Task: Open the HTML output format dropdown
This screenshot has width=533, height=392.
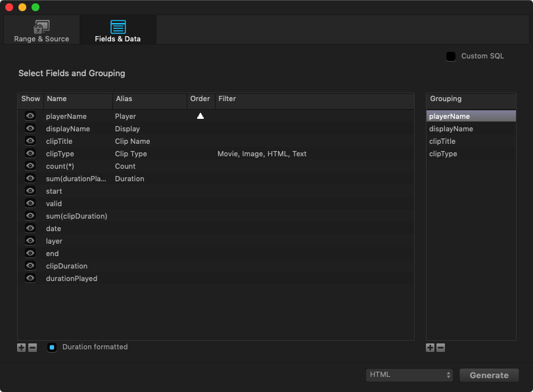Action: [x=409, y=375]
